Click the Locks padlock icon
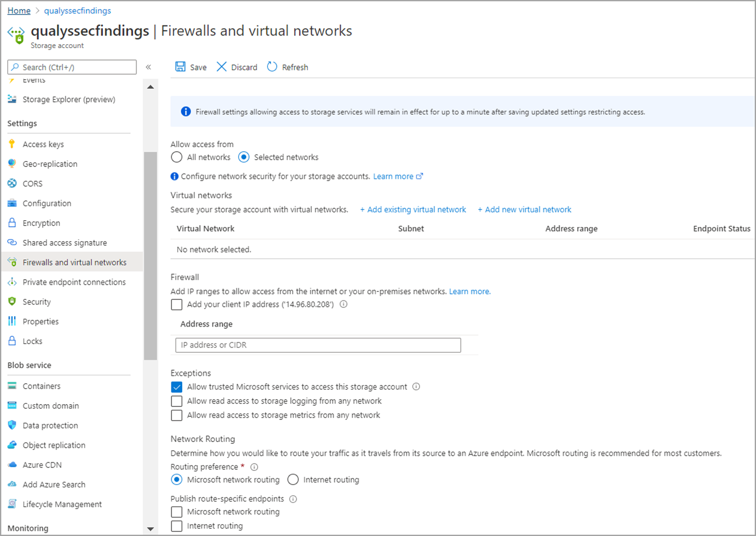 point(12,341)
